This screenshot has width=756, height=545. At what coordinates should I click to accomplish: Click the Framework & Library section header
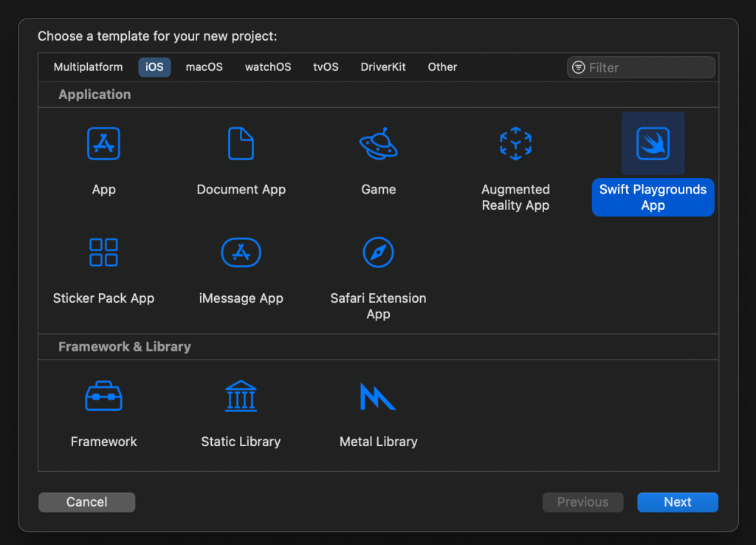(x=124, y=347)
